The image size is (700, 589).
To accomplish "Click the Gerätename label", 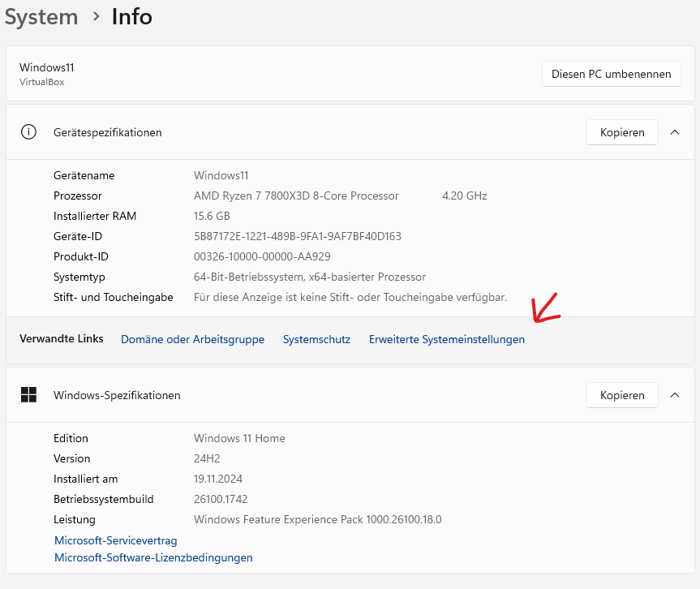I will (x=84, y=175).
